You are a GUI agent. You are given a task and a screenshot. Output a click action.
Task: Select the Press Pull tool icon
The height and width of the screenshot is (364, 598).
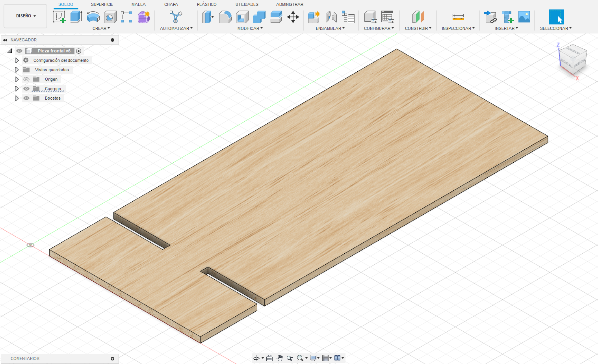(x=208, y=17)
